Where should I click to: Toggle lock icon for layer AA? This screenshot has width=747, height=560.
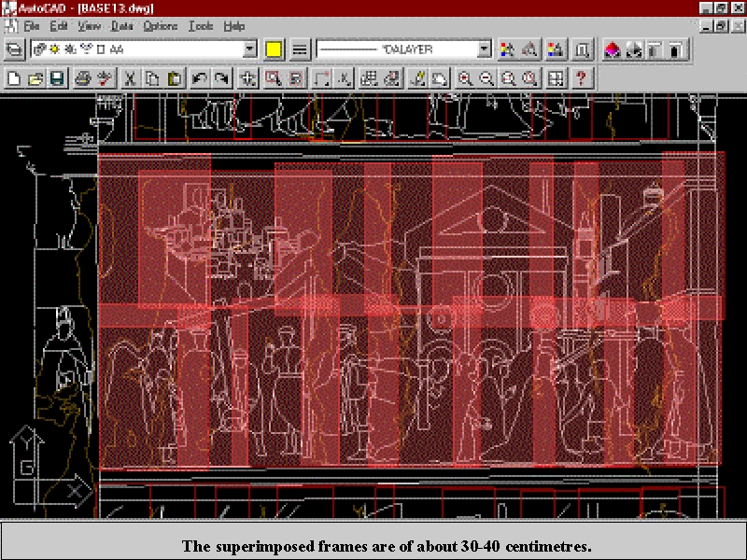tap(86, 49)
